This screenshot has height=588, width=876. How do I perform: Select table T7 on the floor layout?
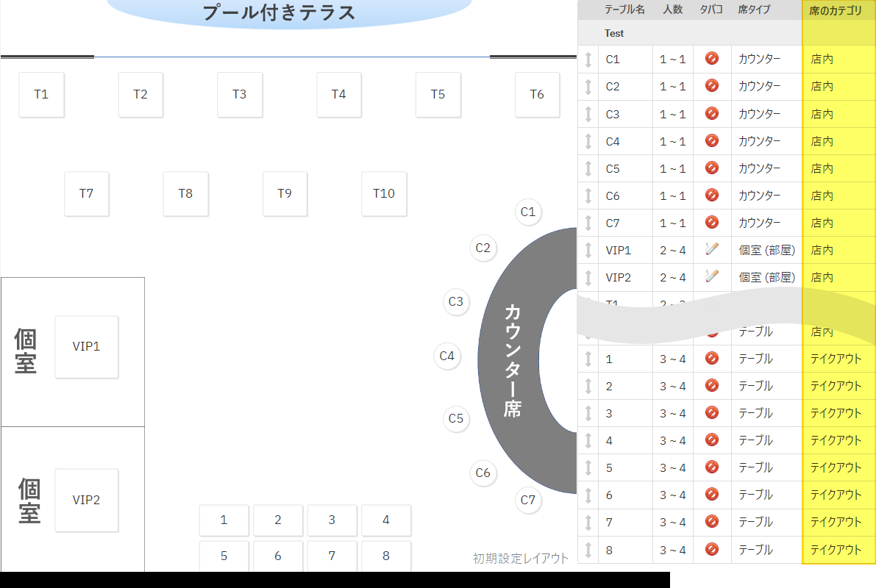point(87,194)
